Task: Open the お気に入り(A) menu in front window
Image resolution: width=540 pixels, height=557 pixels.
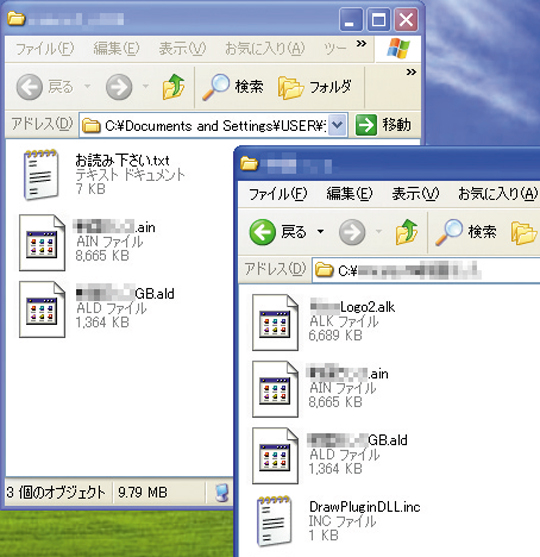Action: click(498, 194)
